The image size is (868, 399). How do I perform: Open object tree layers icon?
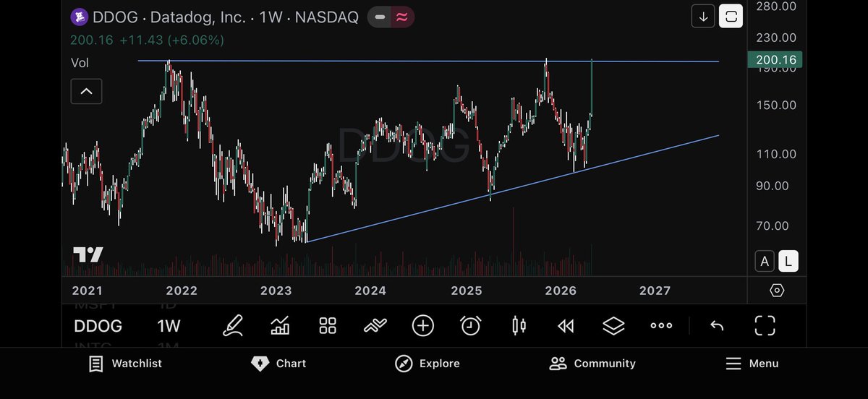click(x=613, y=326)
